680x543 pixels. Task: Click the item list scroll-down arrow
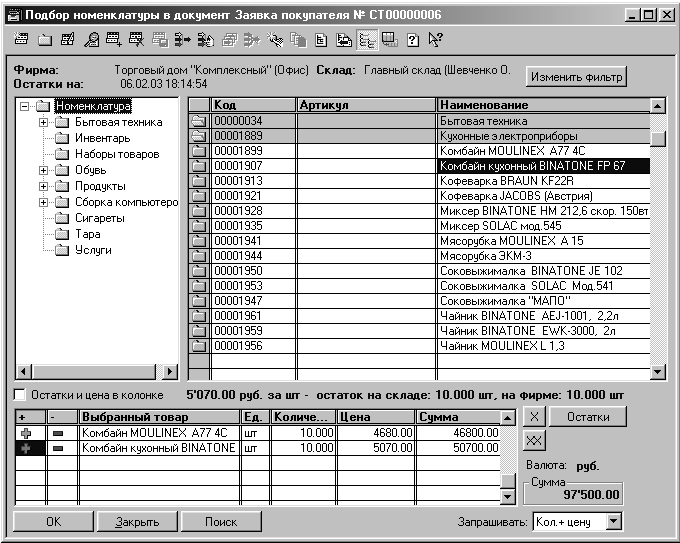coord(658,372)
